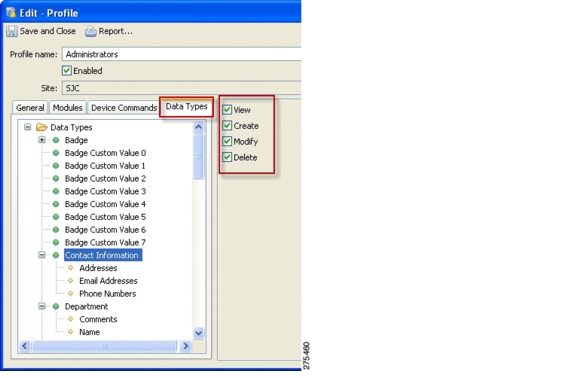
Task: Click the horizontal scroll left arrow
Action: click(25, 346)
